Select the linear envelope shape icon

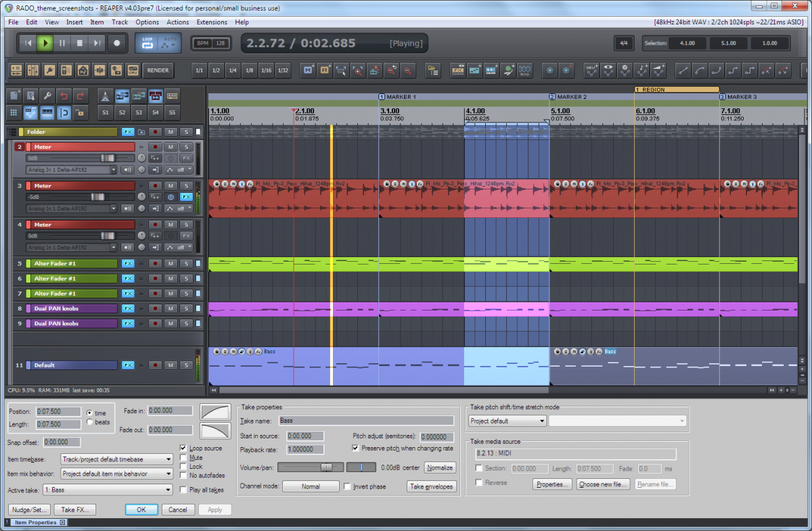pos(683,70)
